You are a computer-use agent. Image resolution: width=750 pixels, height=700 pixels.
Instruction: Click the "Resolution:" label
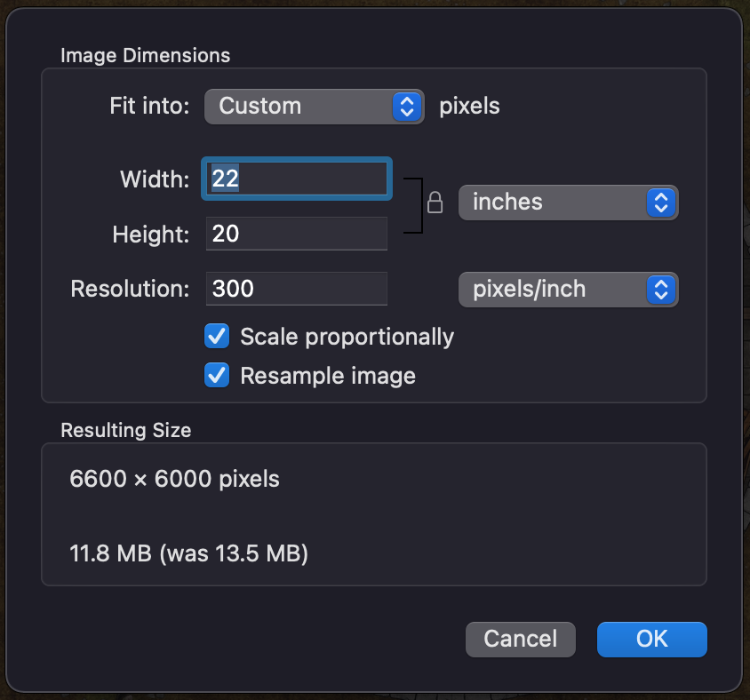[130, 290]
